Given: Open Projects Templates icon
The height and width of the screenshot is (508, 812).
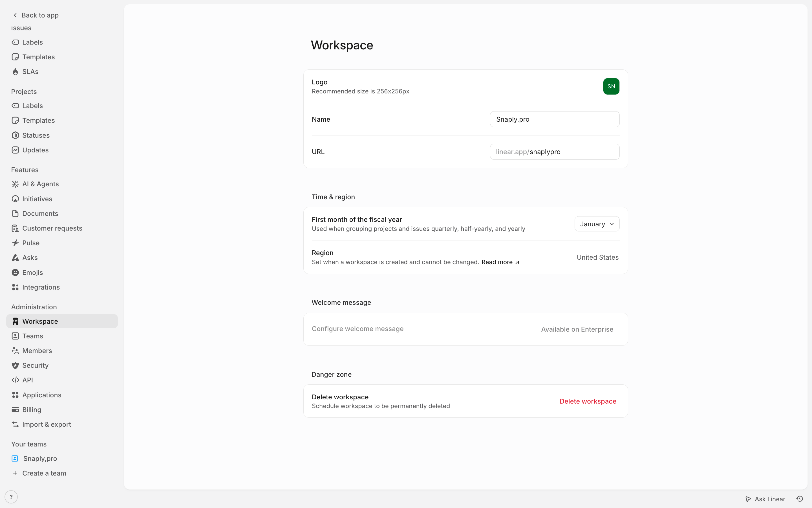Looking at the screenshot, I should coord(15,120).
